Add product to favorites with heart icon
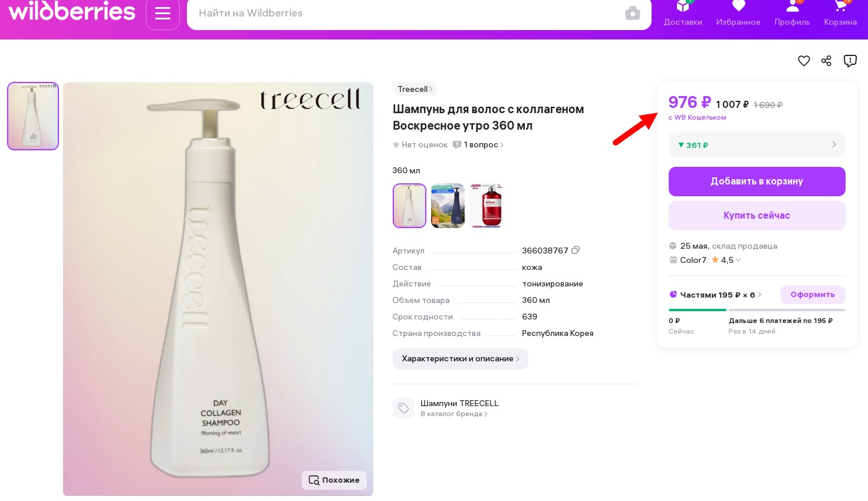Image resolution: width=868 pixels, height=501 pixels. tap(804, 61)
